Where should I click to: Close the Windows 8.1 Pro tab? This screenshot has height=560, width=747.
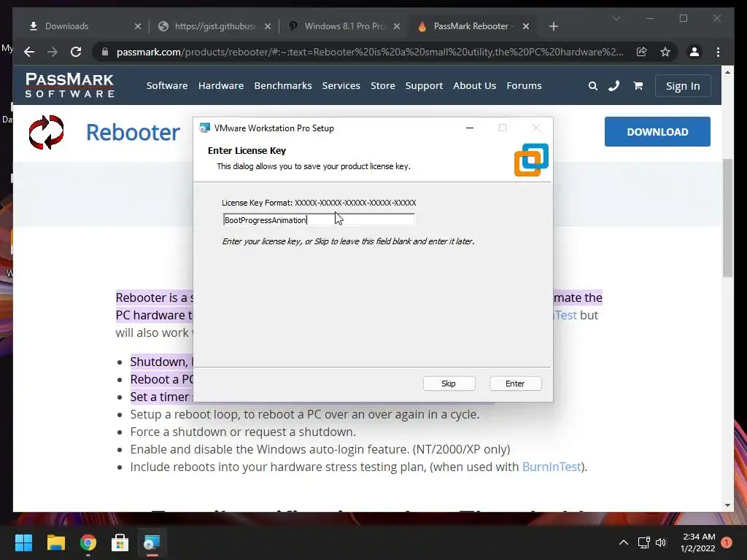coord(396,26)
